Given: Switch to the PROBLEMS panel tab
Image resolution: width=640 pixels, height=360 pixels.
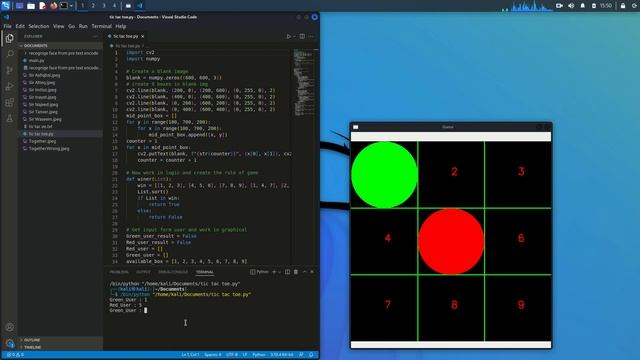Looking at the screenshot, I should point(119,272).
